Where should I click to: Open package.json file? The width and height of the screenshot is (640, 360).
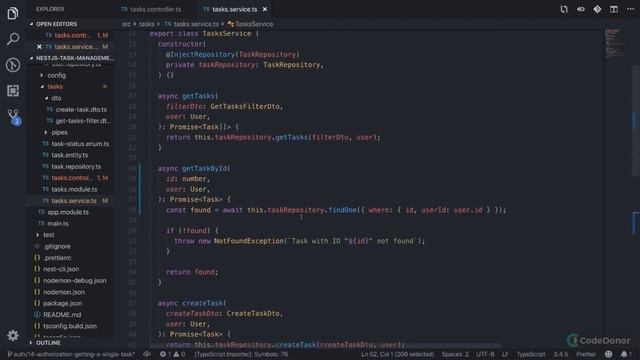point(62,303)
